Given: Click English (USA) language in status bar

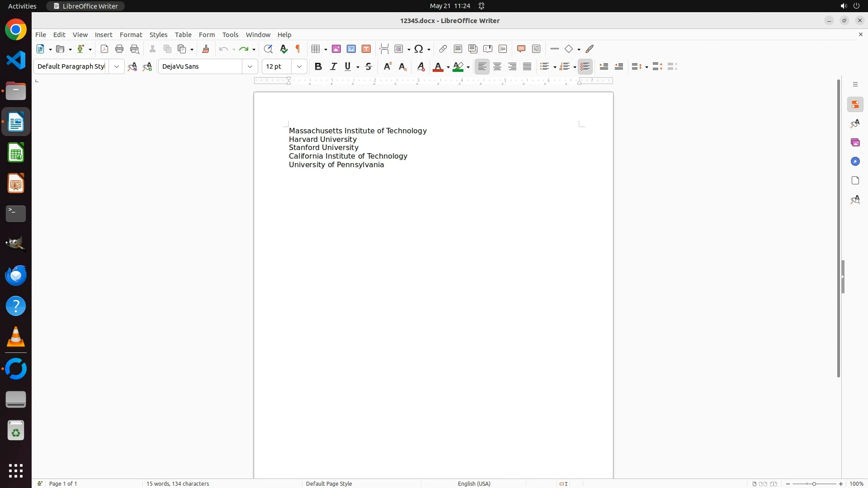Looking at the screenshot, I should coord(474,483).
